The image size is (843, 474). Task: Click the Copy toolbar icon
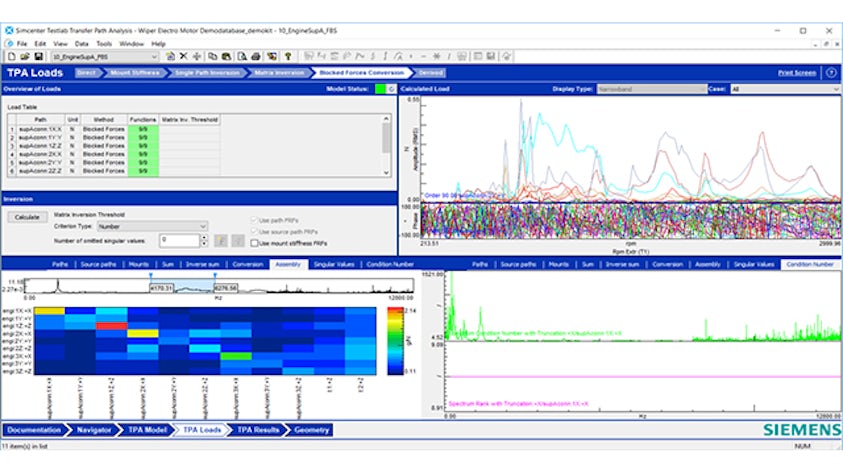tap(212, 56)
